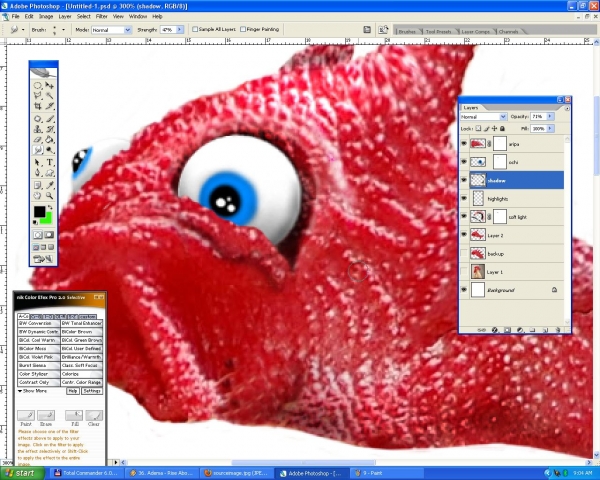600x480 pixels.
Task: Select the Path Selection tool
Action: (x=38, y=162)
